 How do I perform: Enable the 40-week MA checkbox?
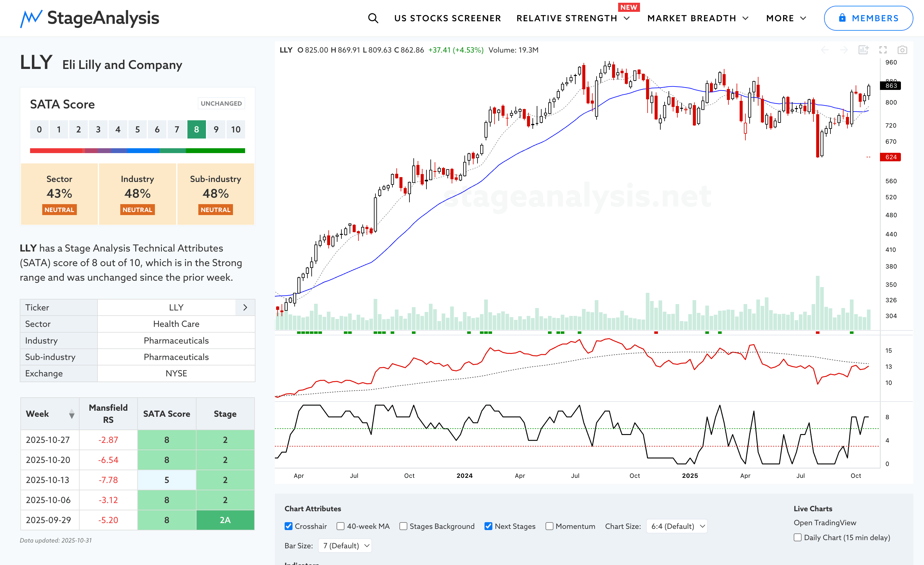[x=341, y=526]
